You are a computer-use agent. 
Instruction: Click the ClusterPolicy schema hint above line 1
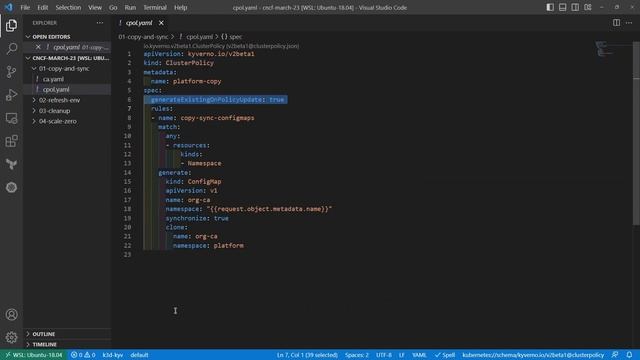(221, 46)
